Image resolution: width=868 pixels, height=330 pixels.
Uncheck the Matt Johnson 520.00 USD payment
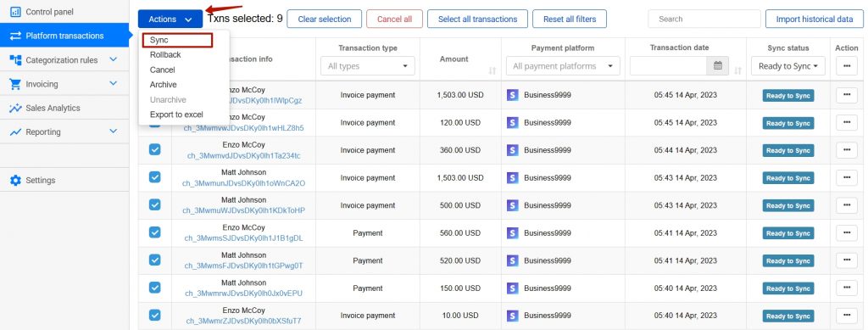tap(155, 260)
